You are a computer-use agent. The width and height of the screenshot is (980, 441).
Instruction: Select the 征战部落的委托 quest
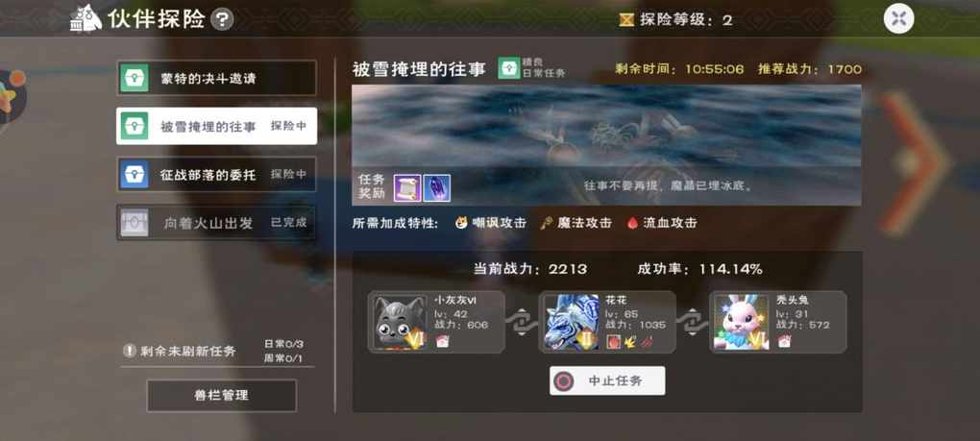pos(216,174)
